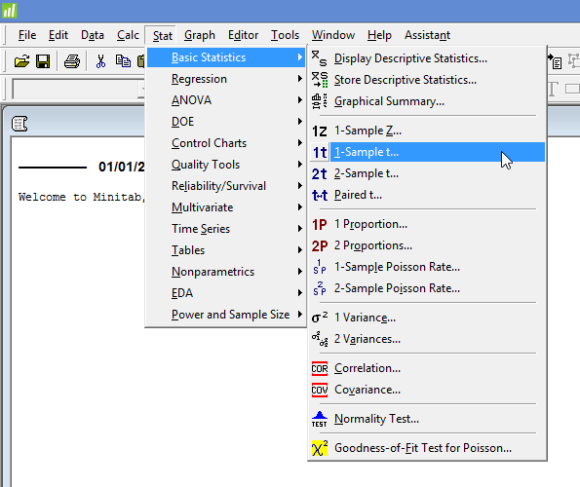580x487 pixels.
Task: Open the Graph menu
Action: tap(200, 35)
